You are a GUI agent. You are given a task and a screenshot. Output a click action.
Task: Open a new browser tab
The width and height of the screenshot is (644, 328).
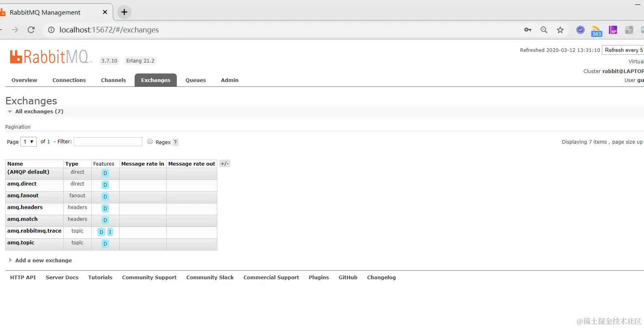125,12
